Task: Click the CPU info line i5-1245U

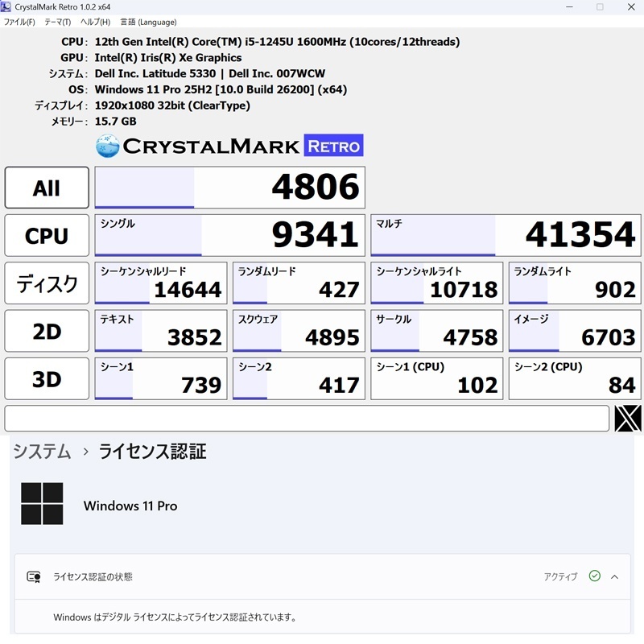Action: pyautogui.click(x=277, y=42)
